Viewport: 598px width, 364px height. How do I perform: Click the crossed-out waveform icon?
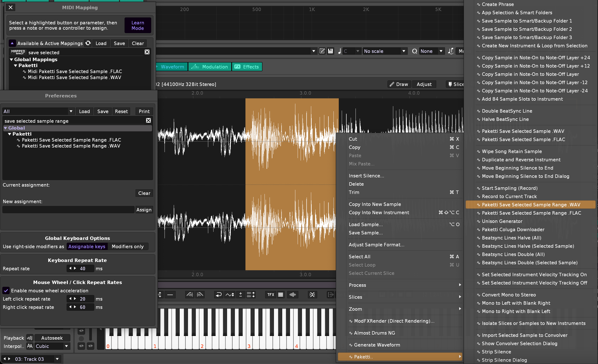(312, 295)
